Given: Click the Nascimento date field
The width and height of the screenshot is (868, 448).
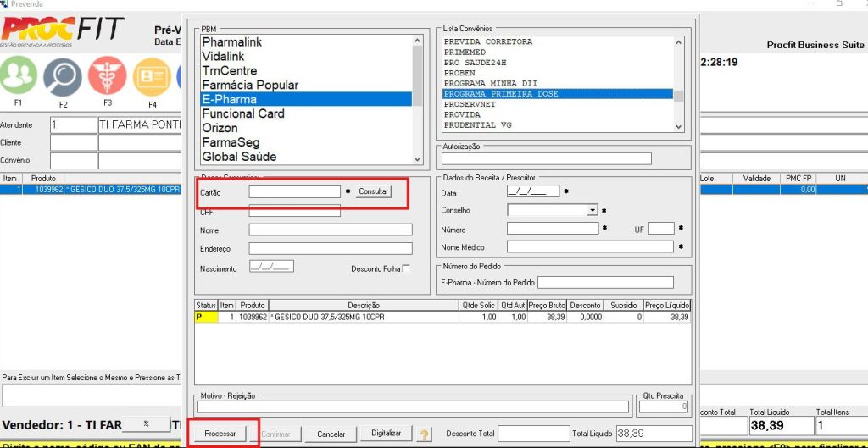Looking at the screenshot, I should 271,267.
